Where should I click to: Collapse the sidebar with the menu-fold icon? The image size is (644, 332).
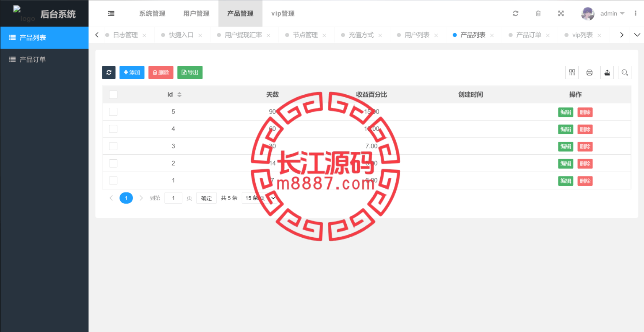coord(111,13)
